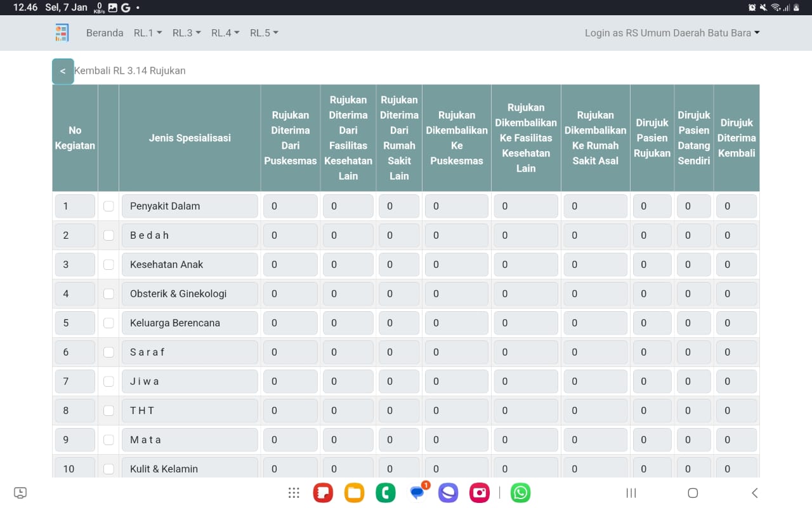This screenshot has width=812, height=508.
Task: Click Rujukan Dikembalikan Ke Rumah Sakit Asal field for THT
Action: (x=596, y=410)
